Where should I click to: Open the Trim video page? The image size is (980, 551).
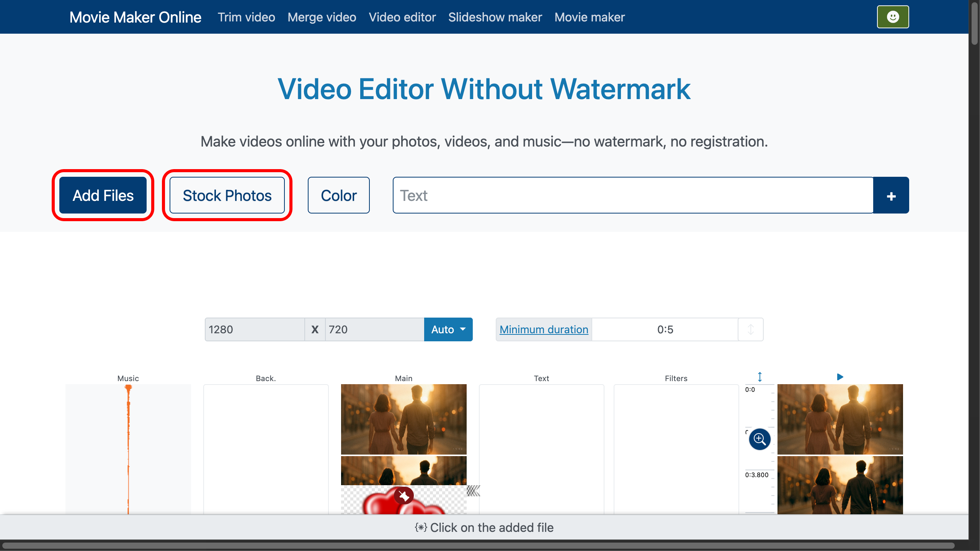246,17
